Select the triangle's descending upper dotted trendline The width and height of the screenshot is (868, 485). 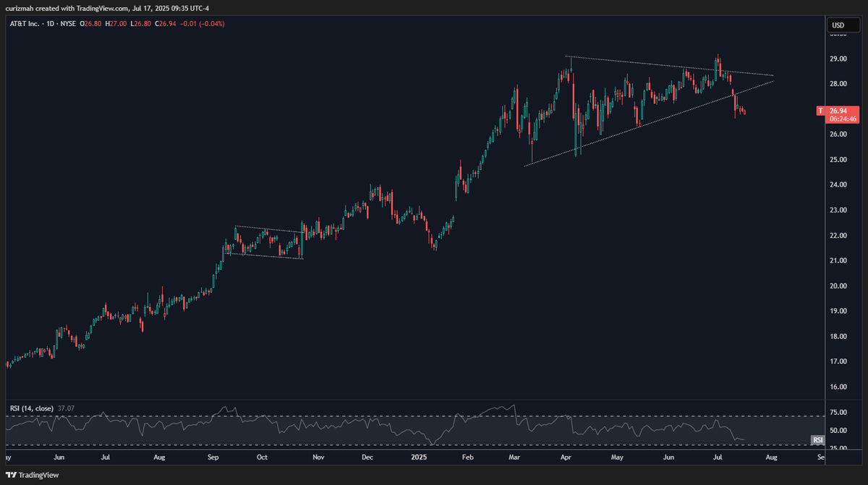[x=670, y=66]
